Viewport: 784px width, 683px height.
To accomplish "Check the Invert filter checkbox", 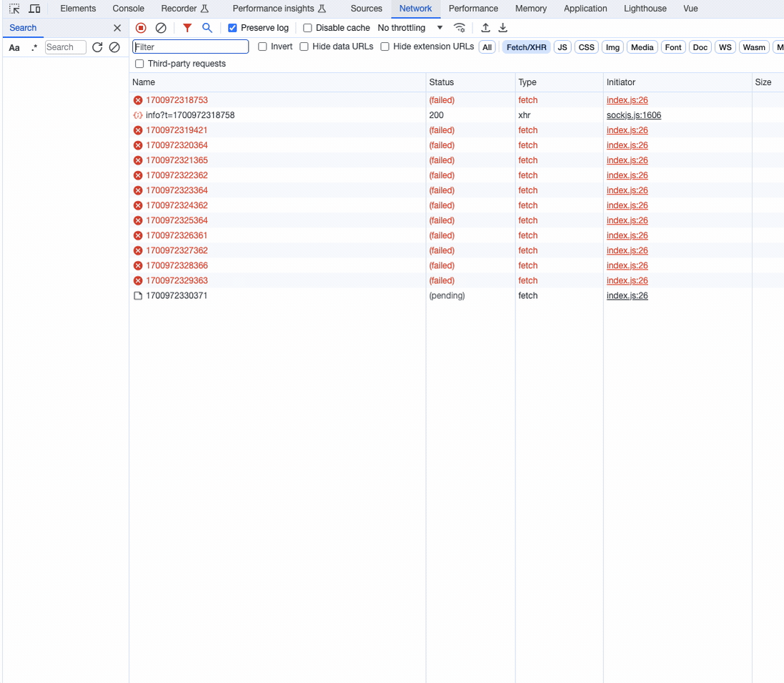I will pos(262,46).
